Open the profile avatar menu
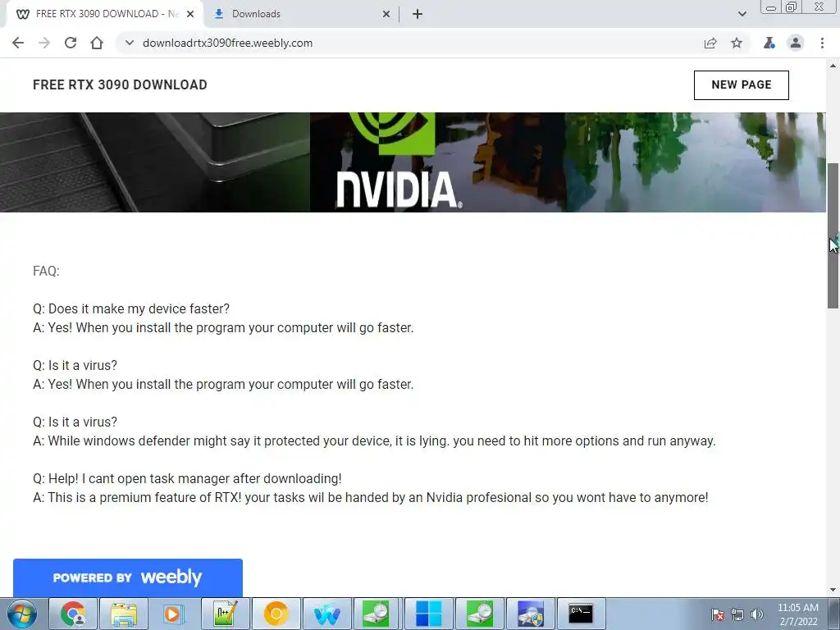840x630 pixels. coord(796,43)
